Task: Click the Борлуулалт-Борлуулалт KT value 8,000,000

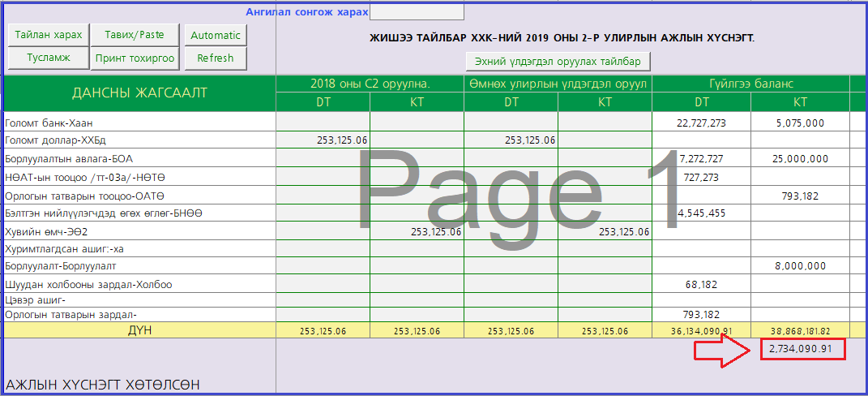Action: click(799, 266)
